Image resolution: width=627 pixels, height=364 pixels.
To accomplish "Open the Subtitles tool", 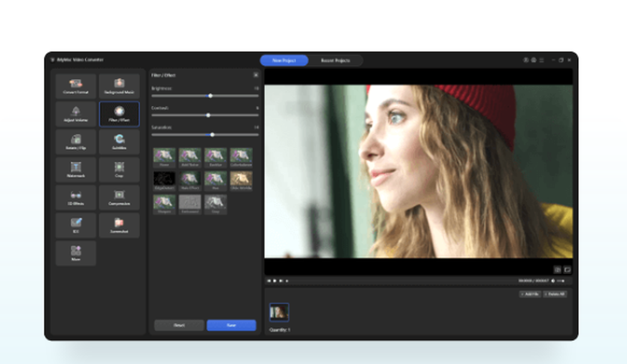I will (119, 142).
